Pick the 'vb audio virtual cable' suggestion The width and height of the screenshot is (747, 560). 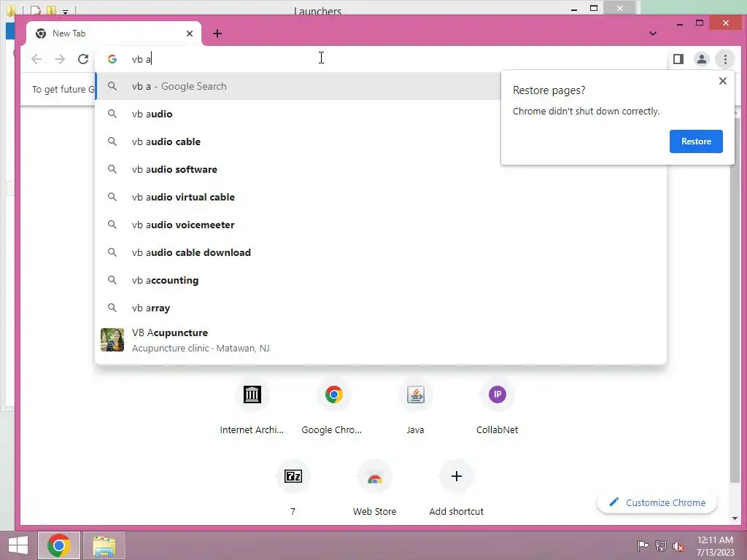click(381, 197)
